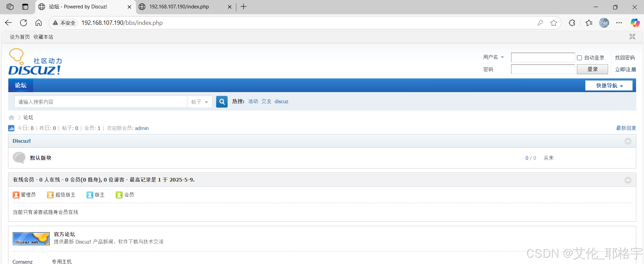Screen dimensions: 644x264
Task: Click 收藏本站 link
Action: pyautogui.click(x=43, y=37)
